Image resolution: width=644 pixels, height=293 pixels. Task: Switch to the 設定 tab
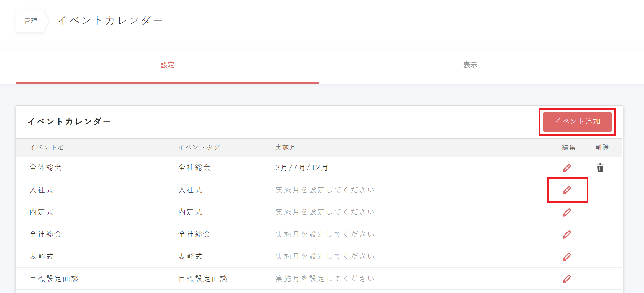pos(167,65)
